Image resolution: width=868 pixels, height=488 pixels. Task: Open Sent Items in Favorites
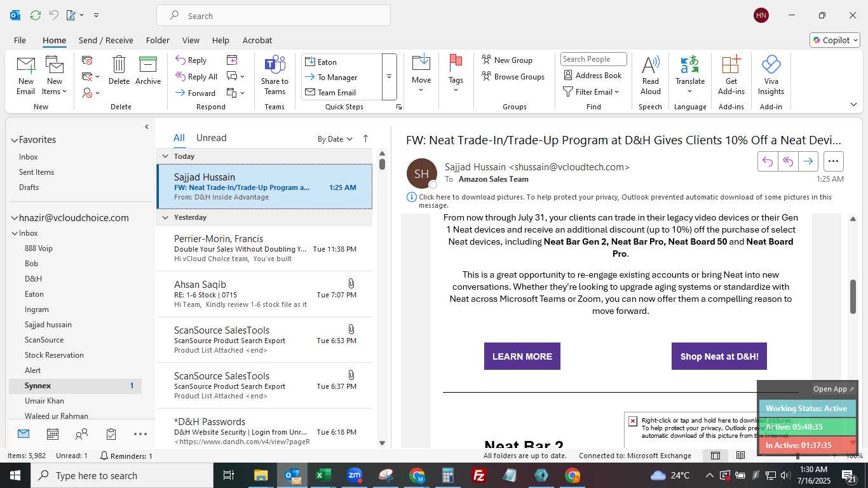click(x=36, y=172)
